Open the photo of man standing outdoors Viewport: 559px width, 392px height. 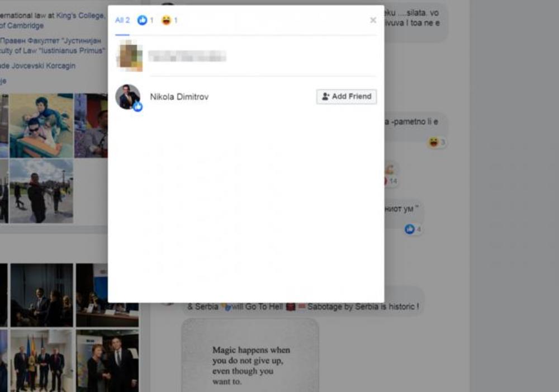pos(41,191)
